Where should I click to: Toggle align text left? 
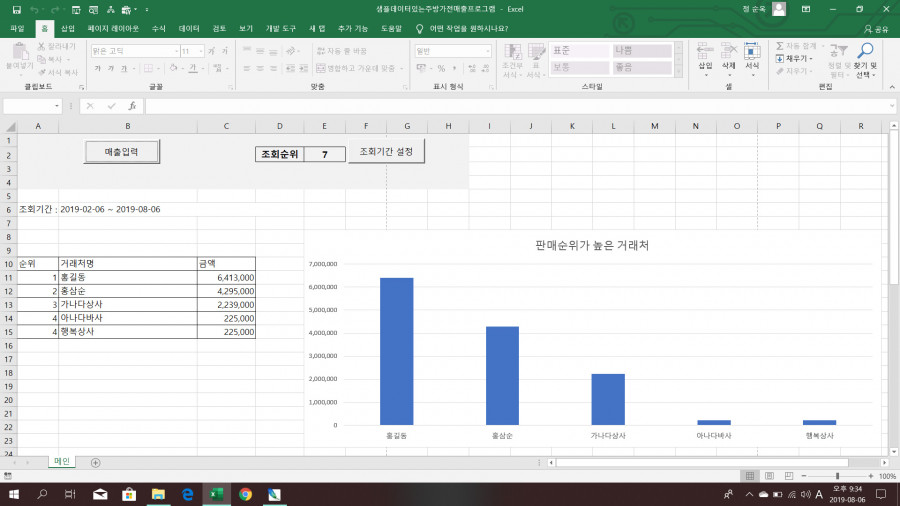247,68
